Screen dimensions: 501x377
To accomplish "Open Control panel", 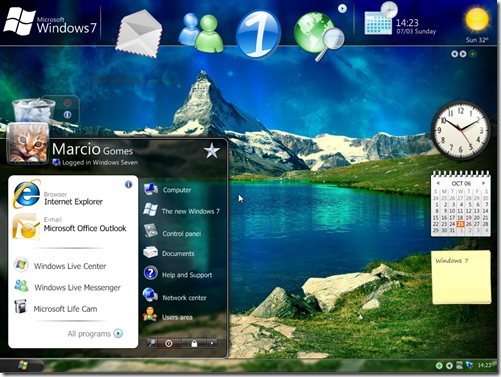I will [183, 233].
